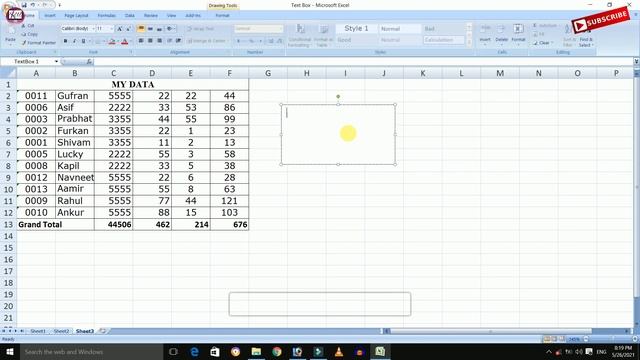Open the Page Layout ribbon tab
Viewport: 640px width, 360px height.
point(76,16)
